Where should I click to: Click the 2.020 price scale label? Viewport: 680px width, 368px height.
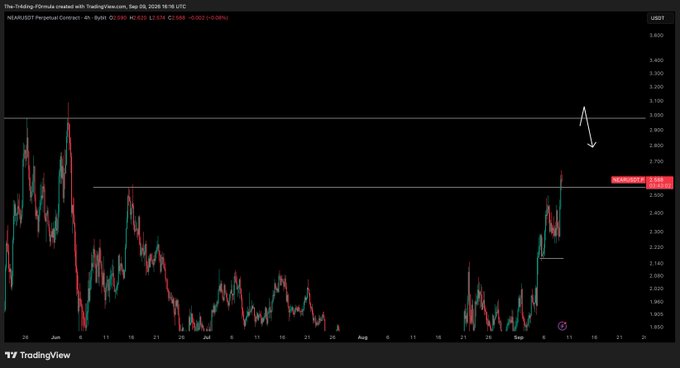pyautogui.click(x=656, y=288)
